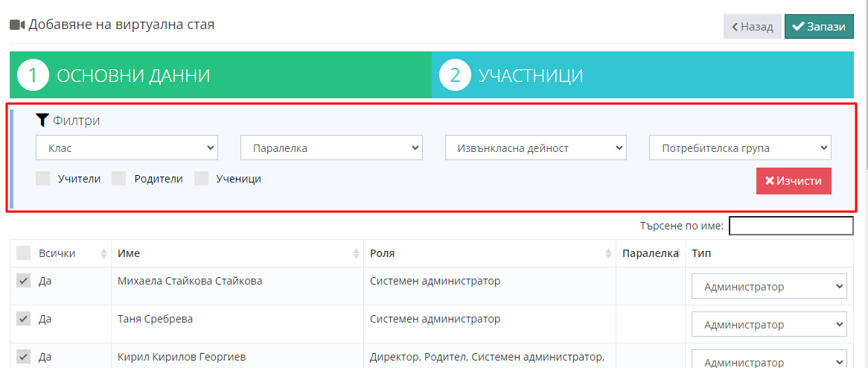Click the video camera icon beside the page title
The width and height of the screenshot is (868, 368).
point(17,25)
